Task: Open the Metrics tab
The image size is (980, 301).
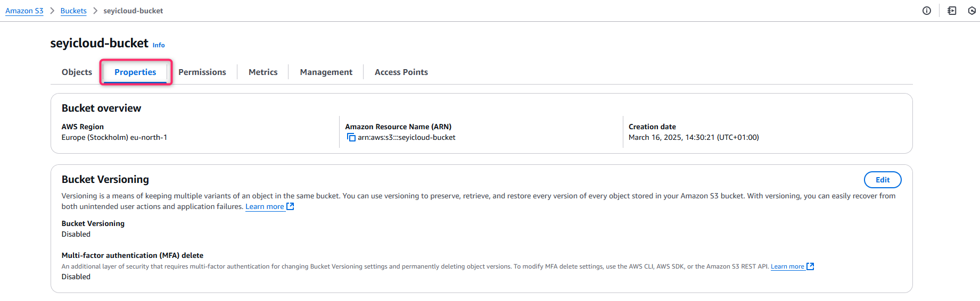Action: pyautogui.click(x=263, y=72)
